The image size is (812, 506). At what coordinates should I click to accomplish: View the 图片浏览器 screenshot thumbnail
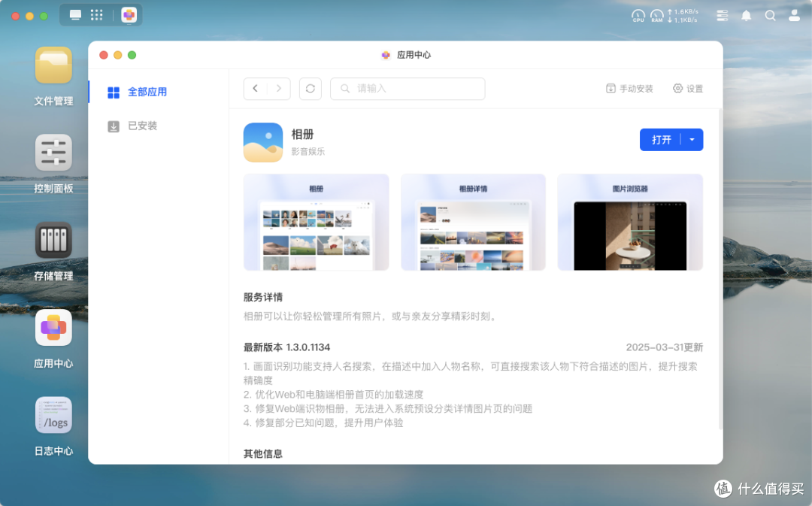click(630, 223)
